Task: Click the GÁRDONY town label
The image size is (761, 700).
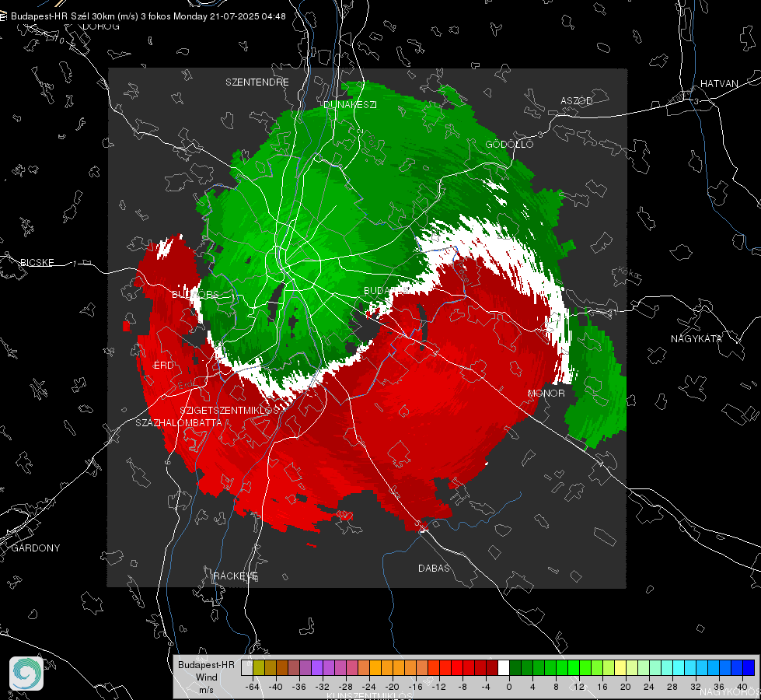Action: (36, 548)
